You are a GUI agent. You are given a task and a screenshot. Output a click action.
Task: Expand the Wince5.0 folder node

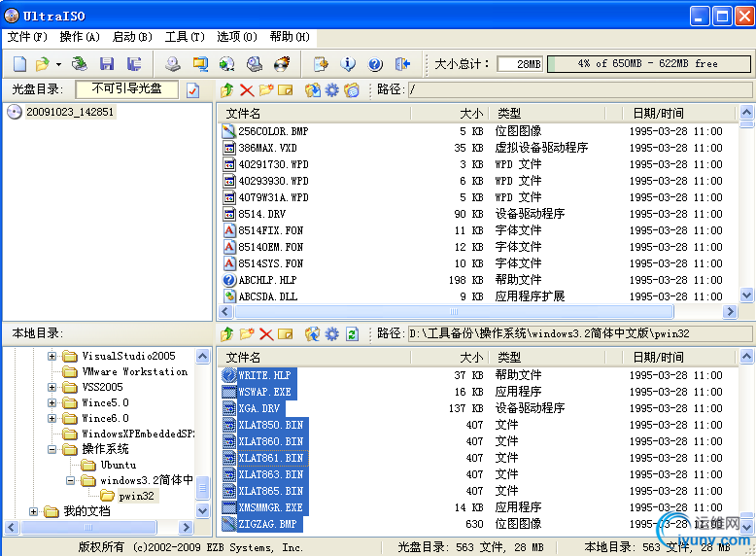click(52, 402)
